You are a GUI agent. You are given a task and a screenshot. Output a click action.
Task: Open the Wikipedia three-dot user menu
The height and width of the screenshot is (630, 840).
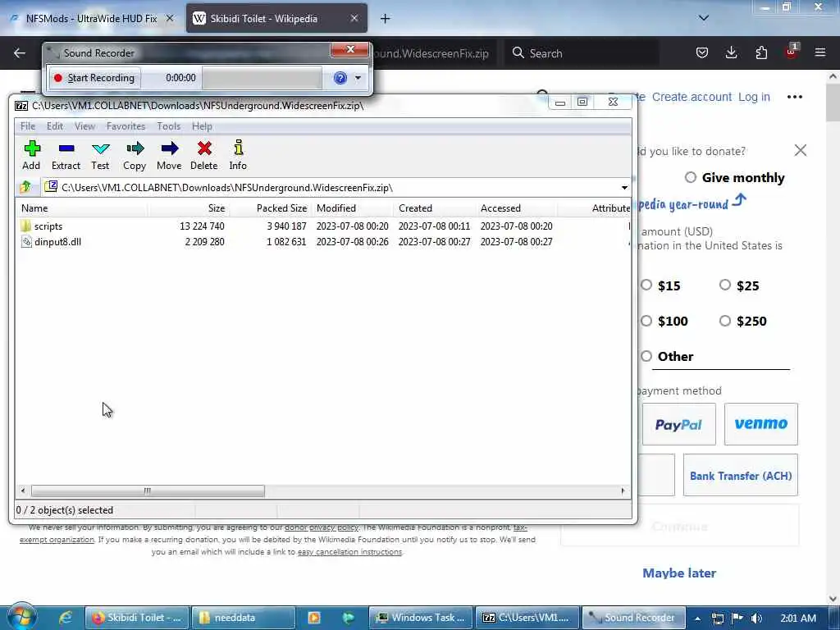pos(794,97)
